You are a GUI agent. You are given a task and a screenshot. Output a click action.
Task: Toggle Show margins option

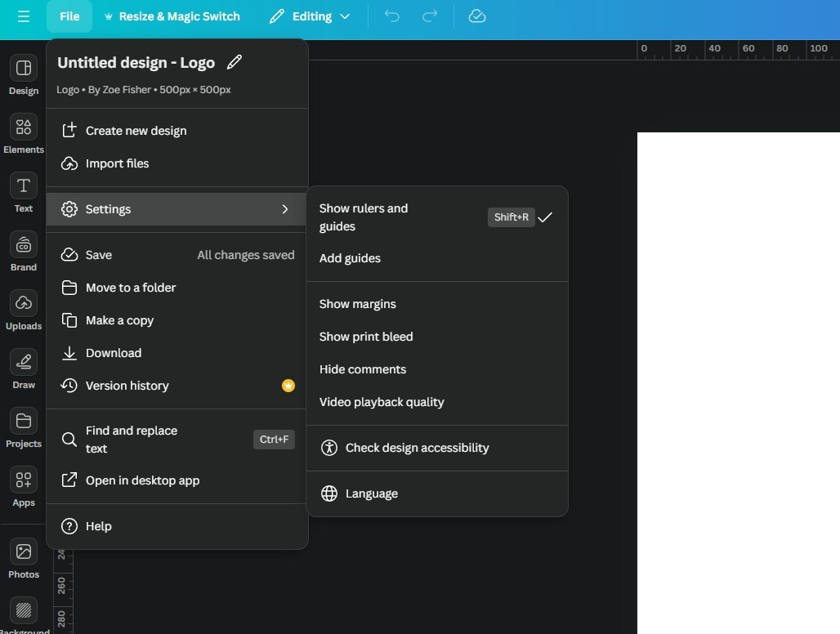[358, 304]
